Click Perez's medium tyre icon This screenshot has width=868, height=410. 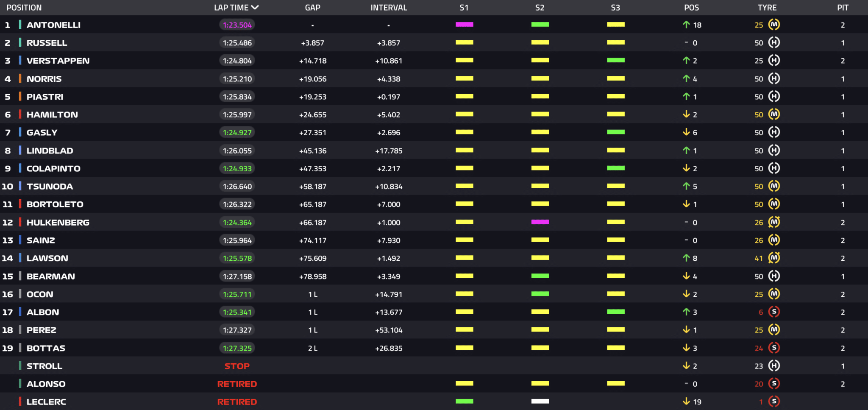(x=774, y=329)
